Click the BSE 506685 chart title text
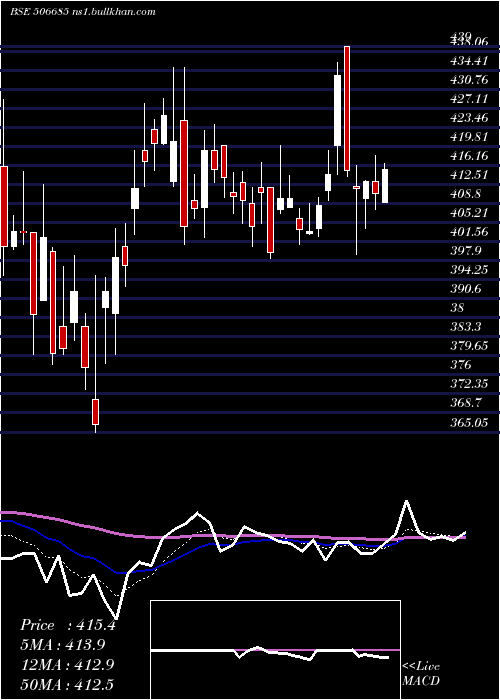Viewport: 500px width, 700px height. 83,12
